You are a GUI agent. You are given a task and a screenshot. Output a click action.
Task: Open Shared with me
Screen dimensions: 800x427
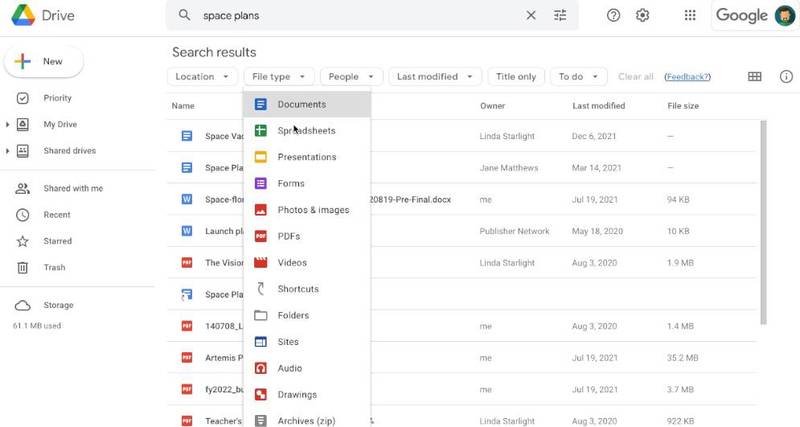click(73, 188)
